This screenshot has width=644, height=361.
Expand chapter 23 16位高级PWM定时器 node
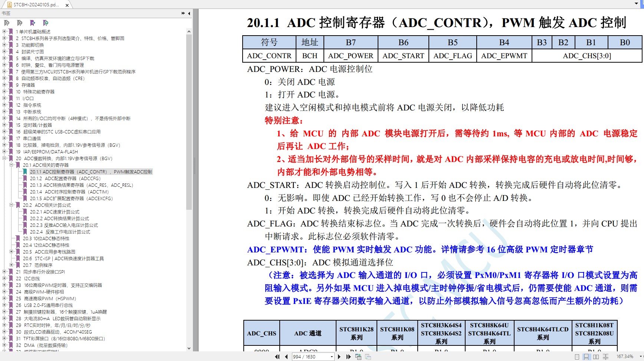point(4,285)
